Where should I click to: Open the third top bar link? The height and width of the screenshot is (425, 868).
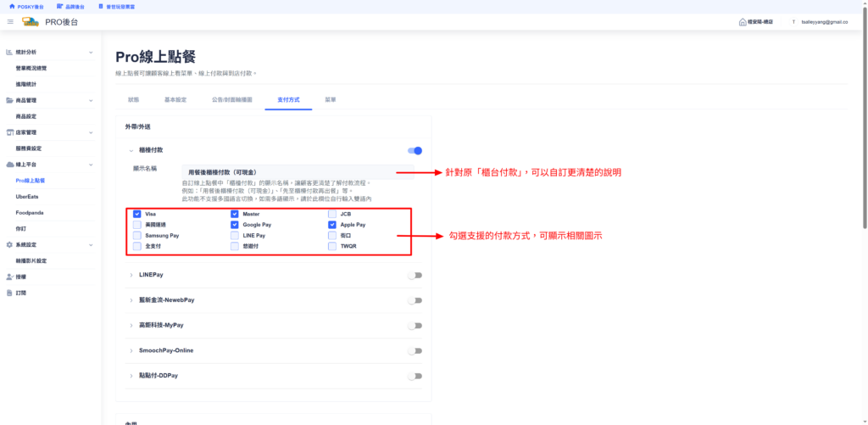(116, 7)
